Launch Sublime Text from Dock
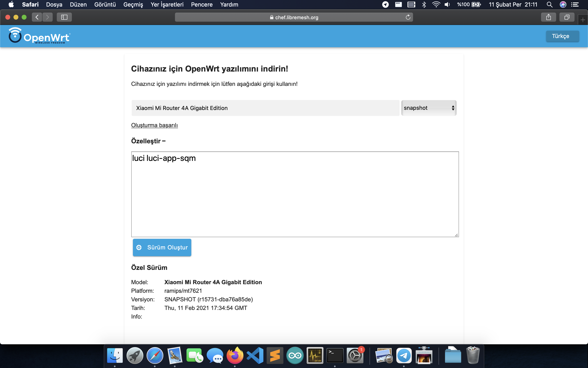The image size is (588, 368). click(x=275, y=355)
